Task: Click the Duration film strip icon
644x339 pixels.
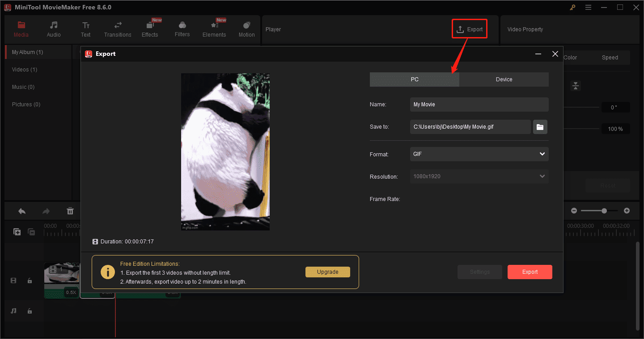Action: point(95,242)
